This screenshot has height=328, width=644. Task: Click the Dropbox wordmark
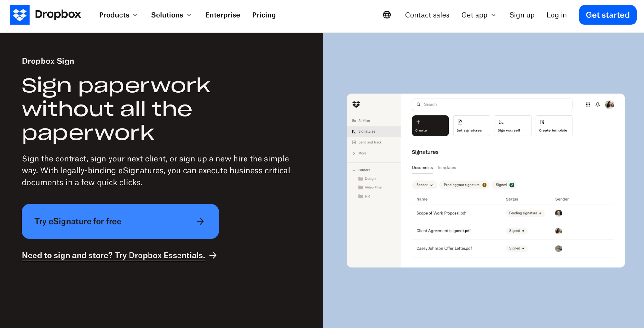(x=58, y=14)
